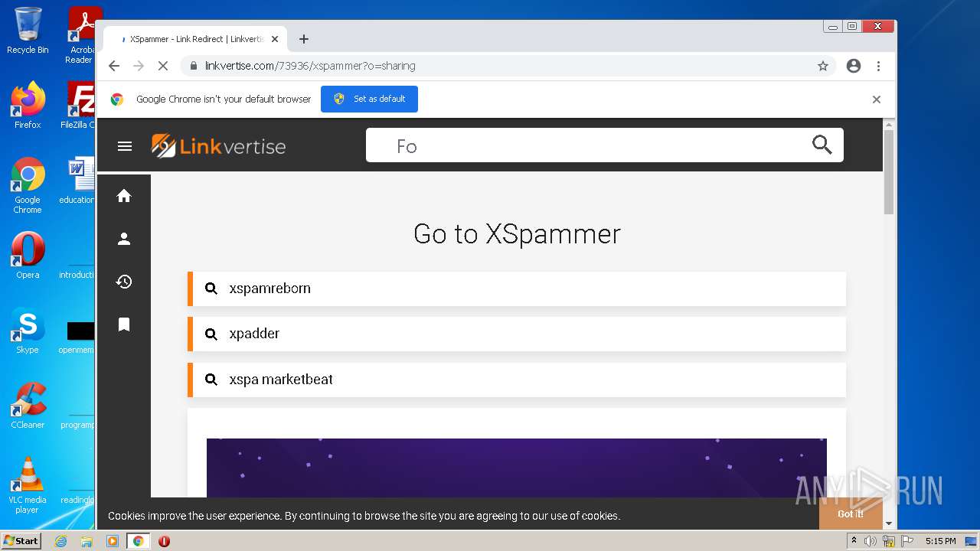Click Opera icon in taskbar
Screen dimensions: 980x551
tap(164, 541)
